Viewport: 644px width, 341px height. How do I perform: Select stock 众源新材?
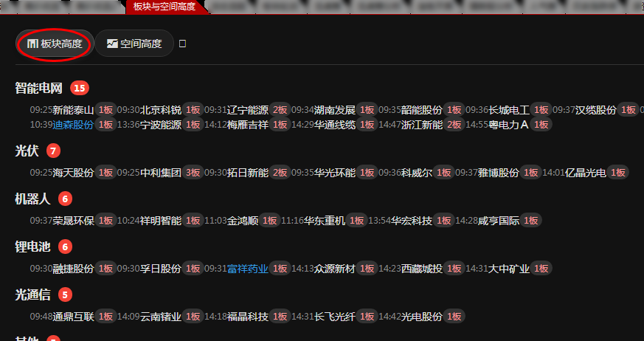(335, 269)
